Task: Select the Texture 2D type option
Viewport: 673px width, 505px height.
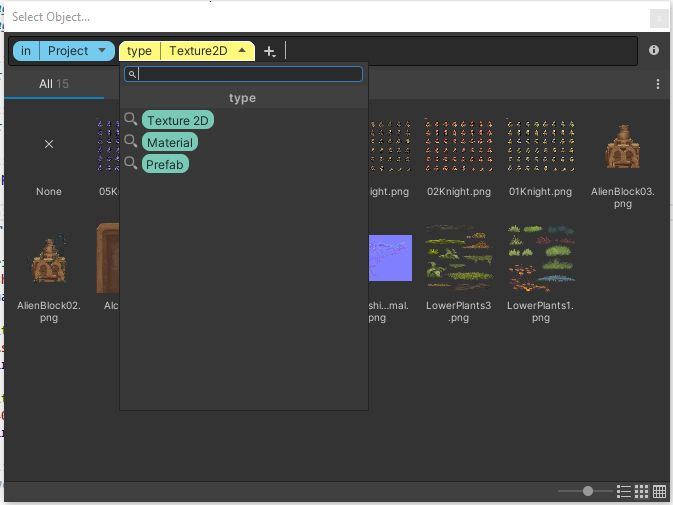Action: 178,121
